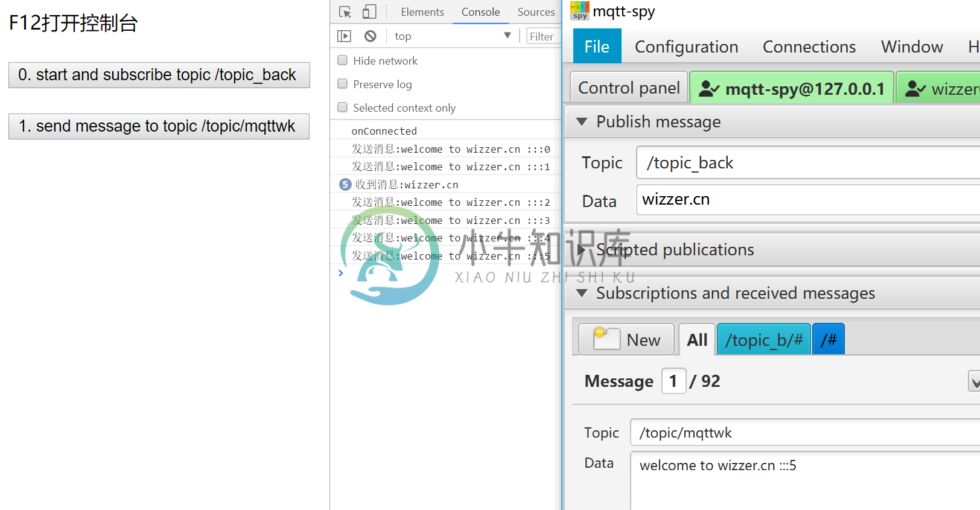This screenshot has width=980, height=510.
Task: Click the publish Data field wizzer.cn
Action: pyautogui.click(x=808, y=199)
